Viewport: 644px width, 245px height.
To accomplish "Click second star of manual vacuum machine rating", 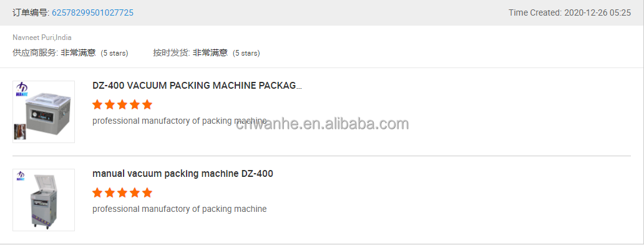I will click(x=110, y=192).
